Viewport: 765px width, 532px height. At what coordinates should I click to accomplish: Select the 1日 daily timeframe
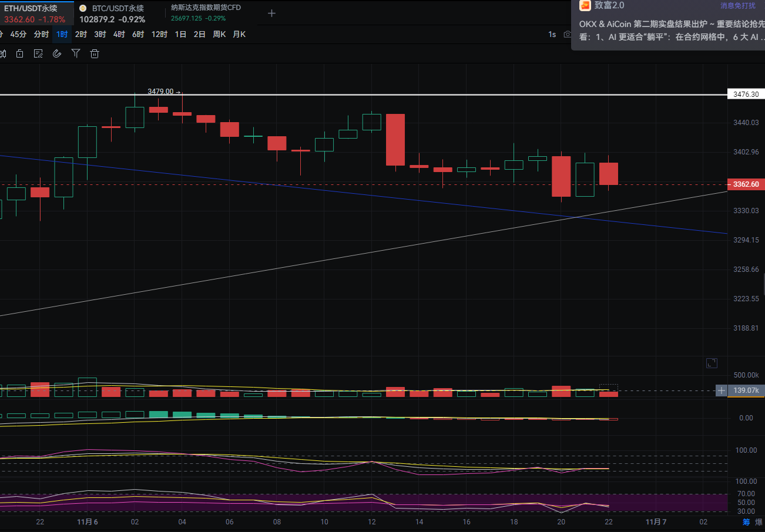(180, 35)
